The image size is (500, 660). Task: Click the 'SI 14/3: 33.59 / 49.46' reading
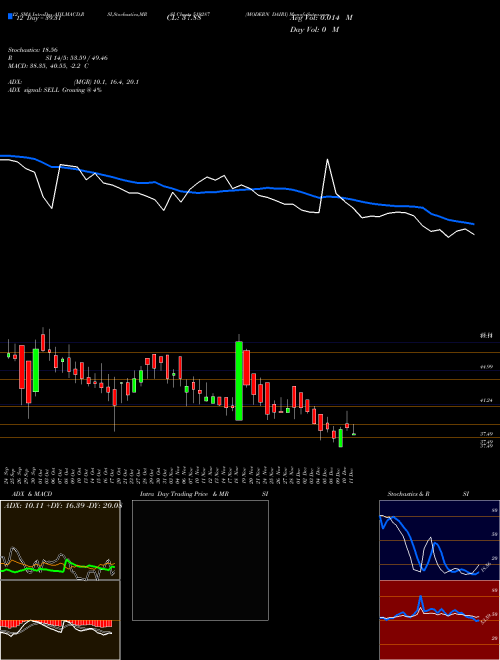click(77, 58)
